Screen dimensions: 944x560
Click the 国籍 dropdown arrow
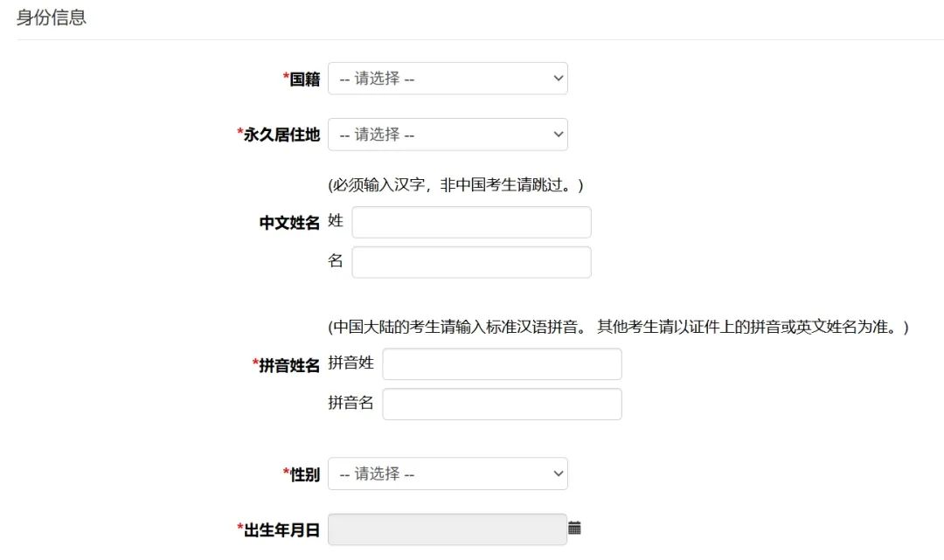pyautogui.click(x=558, y=78)
